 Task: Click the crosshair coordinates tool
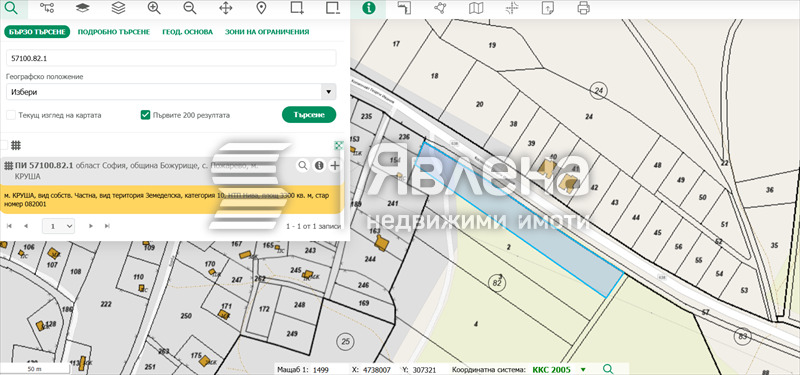512,8
